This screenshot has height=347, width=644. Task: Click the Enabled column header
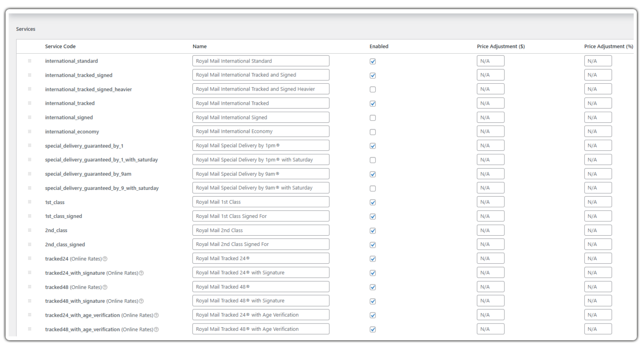pos(379,46)
